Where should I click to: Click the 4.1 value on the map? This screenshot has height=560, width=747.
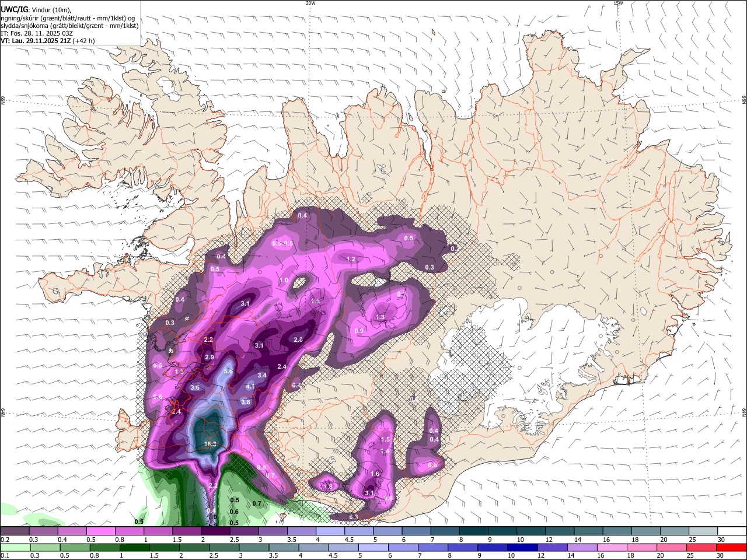pyautogui.click(x=250, y=386)
